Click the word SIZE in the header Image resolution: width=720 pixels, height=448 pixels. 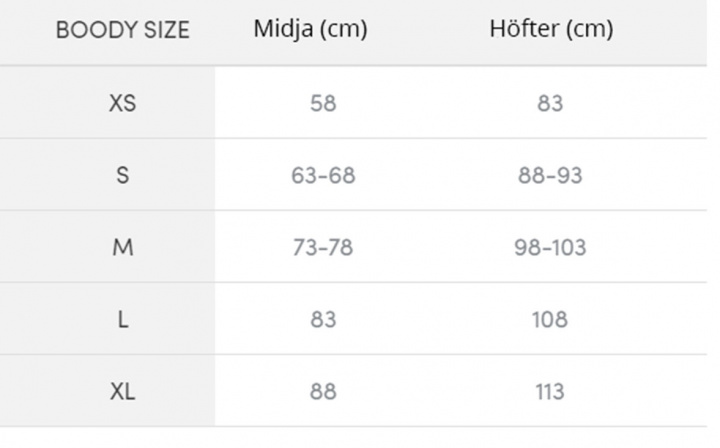(167, 30)
